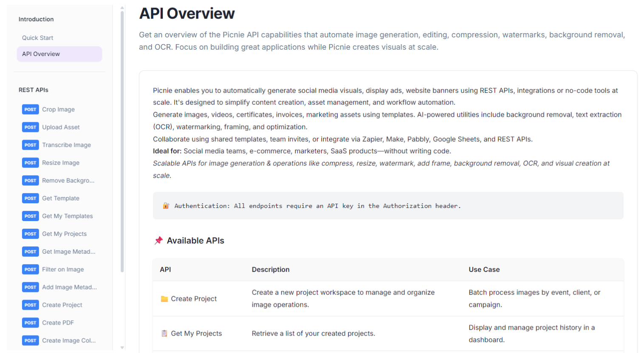Viewport: 644px width, 353px height.
Task: Open Remove Background endpoint in sidebar
Action: tap(68, 181)
